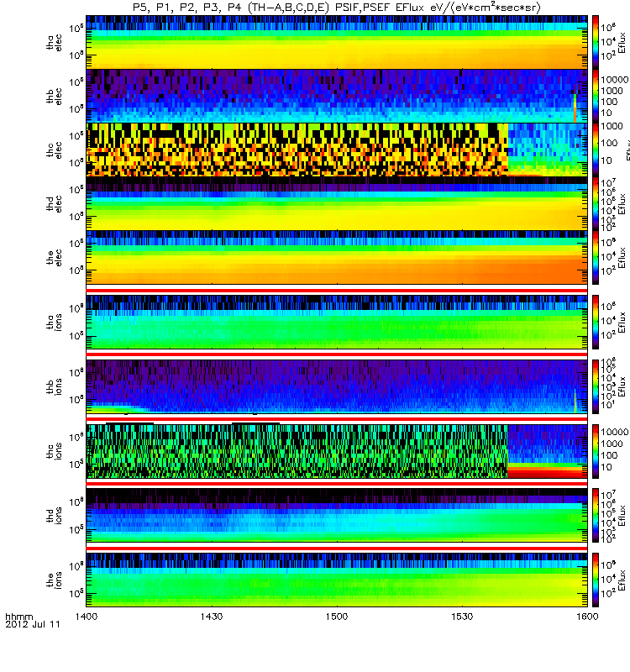
Task: Click the 1500 time axis label
Action: coord(337,617)
